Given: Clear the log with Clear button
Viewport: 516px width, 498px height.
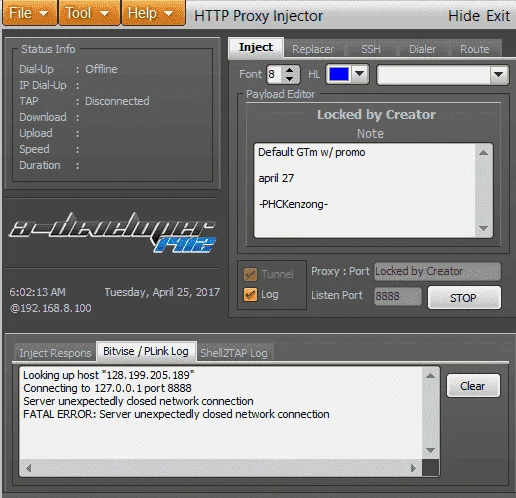Looking at the screenshot, I should pyautogui.click(x=473, y=386).
